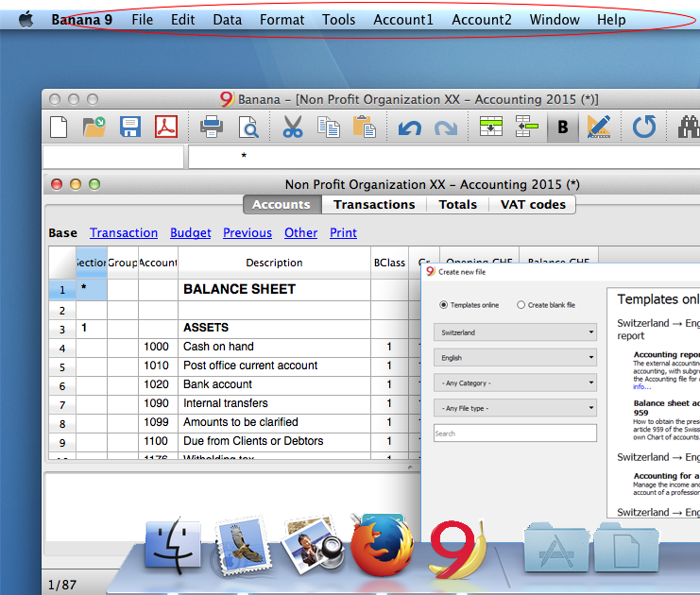Expand the English language dropdown

point(515,358)
